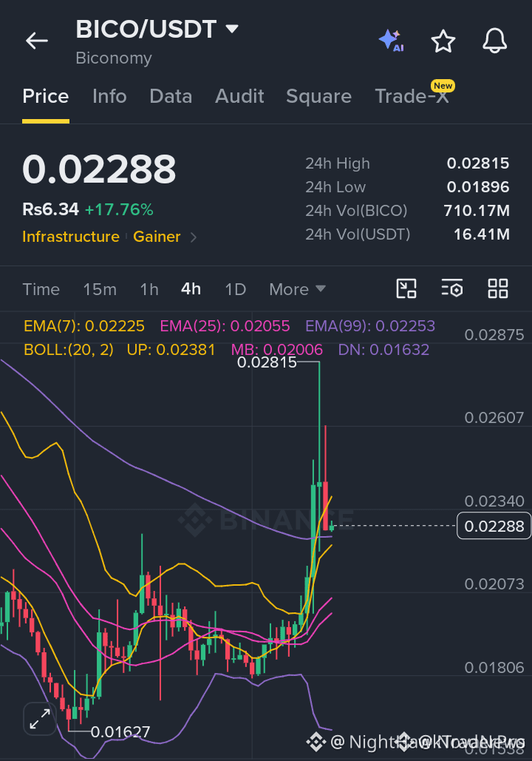Select the 1D chart interval
The width and height of the screenshot is (532, 761).
coord(236,289)
